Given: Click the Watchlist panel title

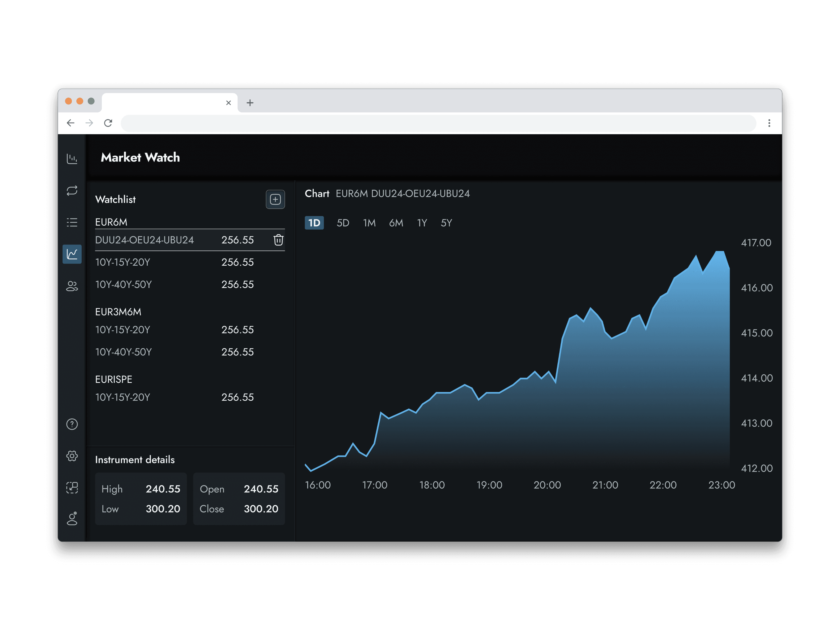Looking at the screenshot, I should [115, 199].
